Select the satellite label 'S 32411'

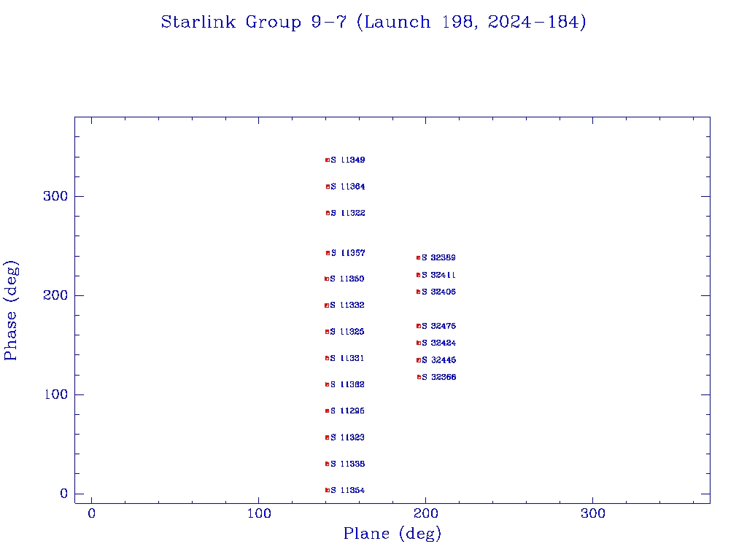tap(438, 275)
